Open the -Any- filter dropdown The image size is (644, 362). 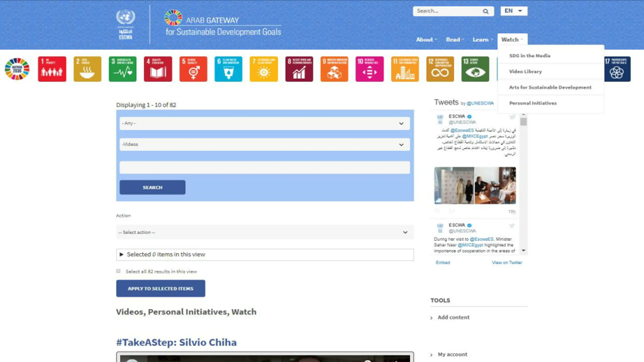(x=265, y=123)
